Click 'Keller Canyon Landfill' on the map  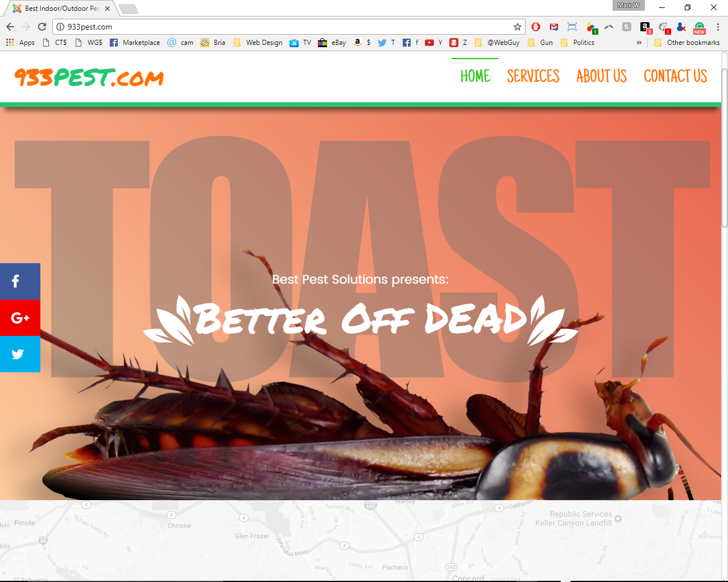[x=573, y=523]
